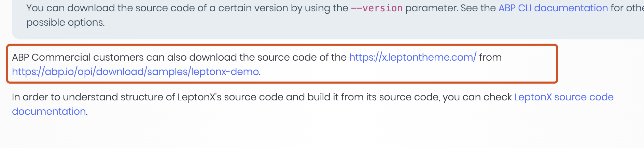Open the x.leptontheme.com link
Screen dimensions: 644x148
412,57
